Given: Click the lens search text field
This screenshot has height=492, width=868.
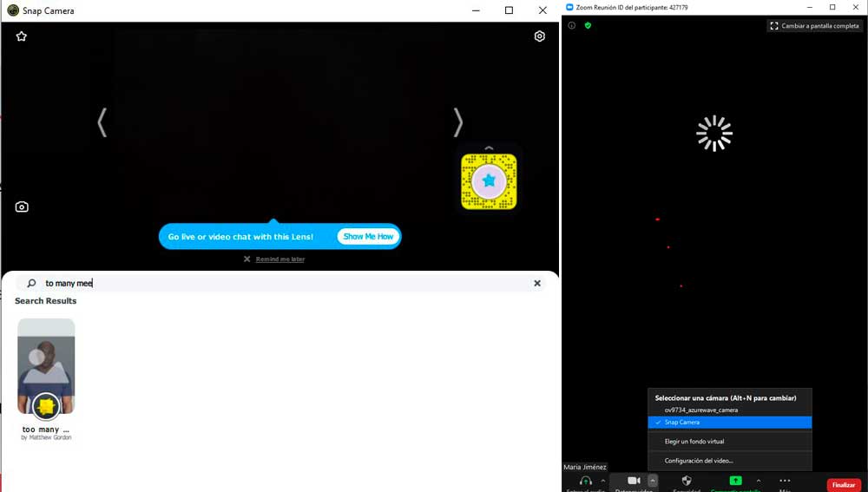Looking at the screenshot, I should tap(281, 284).
